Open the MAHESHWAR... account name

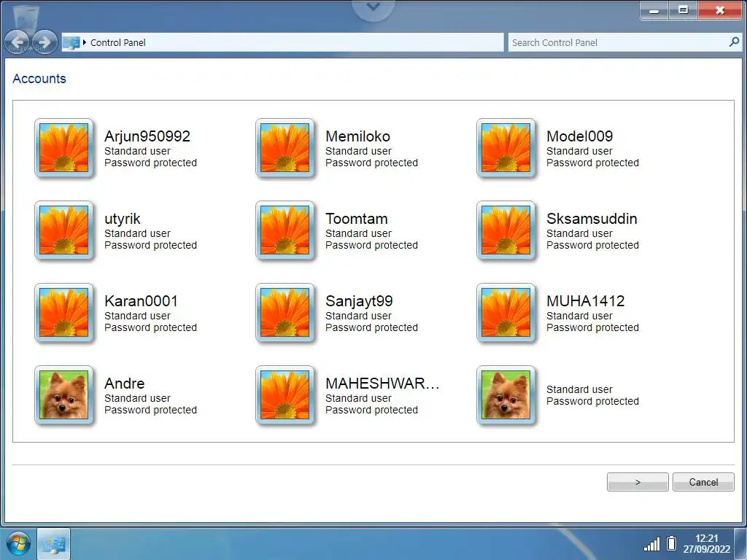coord(382,384)
